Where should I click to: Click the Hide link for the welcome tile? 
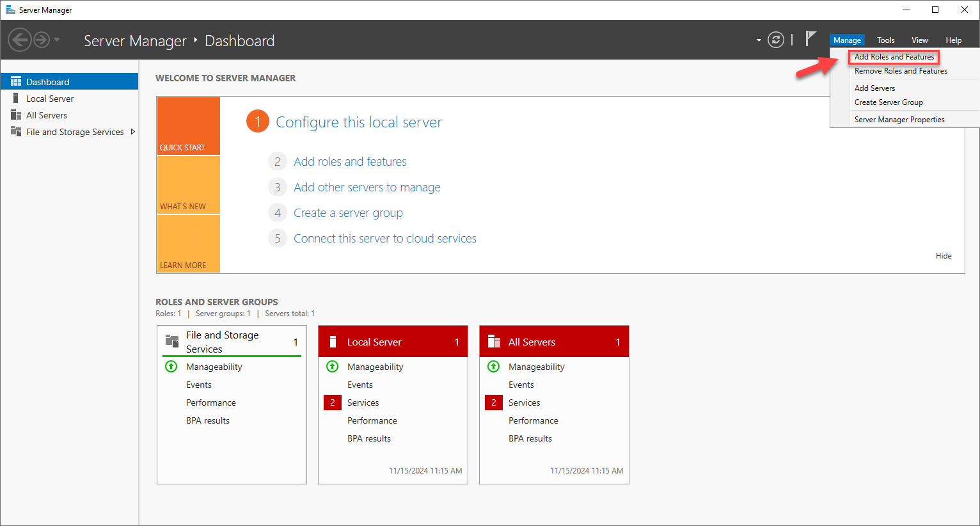point(943,255)
